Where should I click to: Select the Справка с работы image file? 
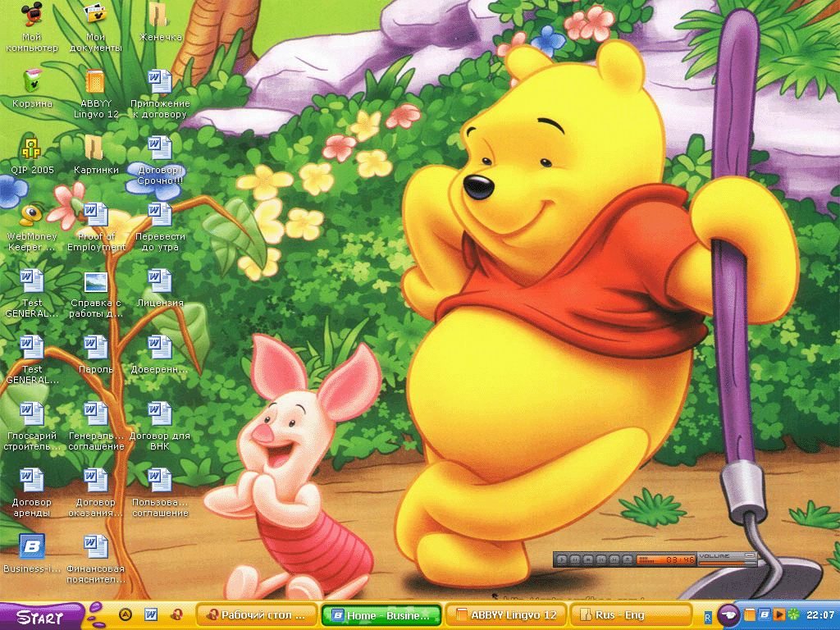coord(95,293)
